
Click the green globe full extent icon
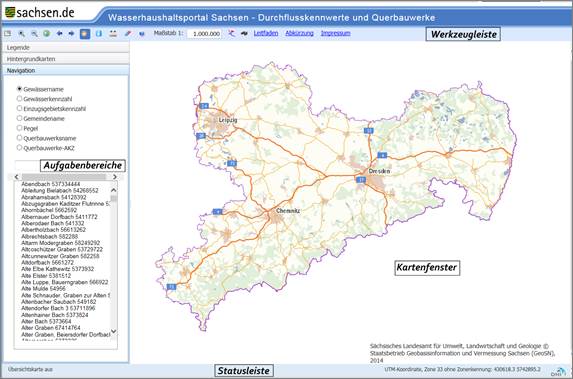47,34
